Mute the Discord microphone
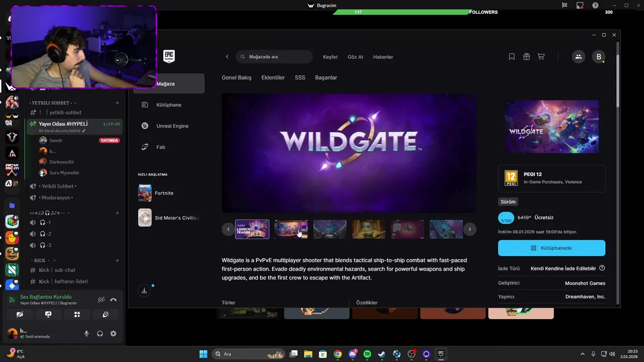The image size is (644, 362). 87,333
